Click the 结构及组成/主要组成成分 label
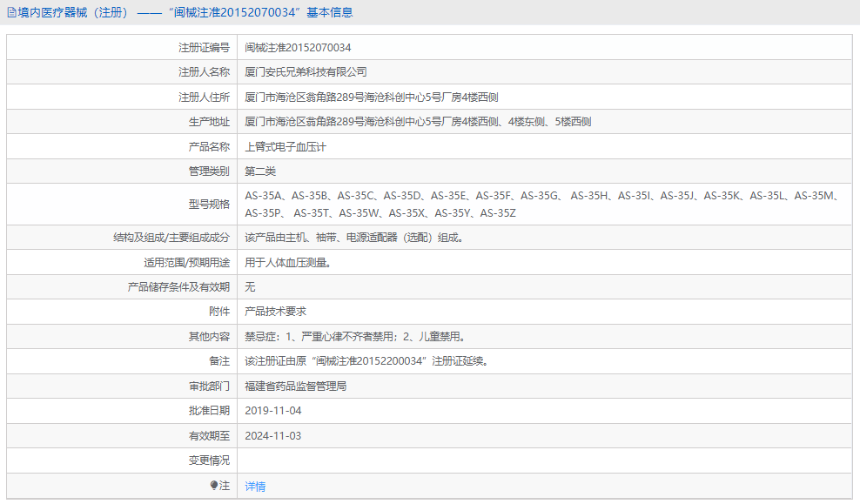 click(x=171, y=238)
